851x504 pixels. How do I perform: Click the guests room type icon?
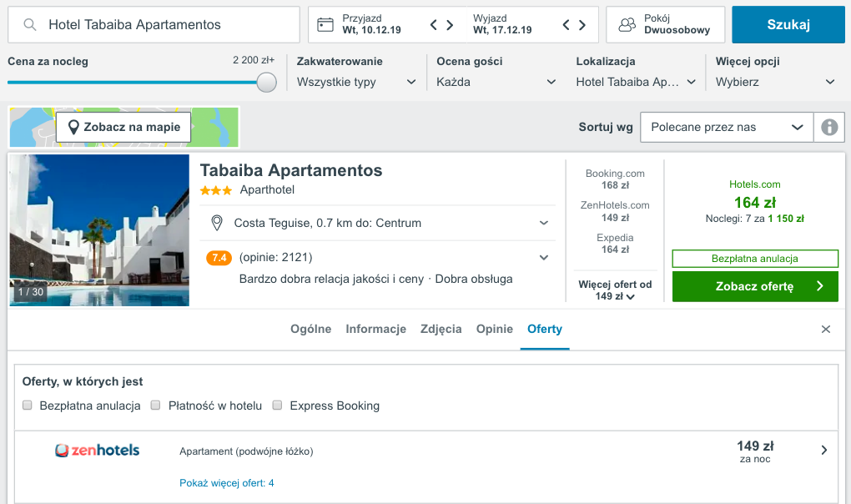click(x=627, y=24)
